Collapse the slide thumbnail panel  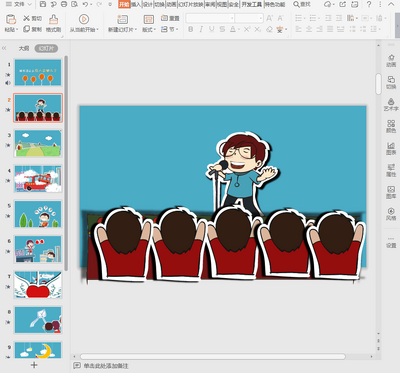pos(4,48)
